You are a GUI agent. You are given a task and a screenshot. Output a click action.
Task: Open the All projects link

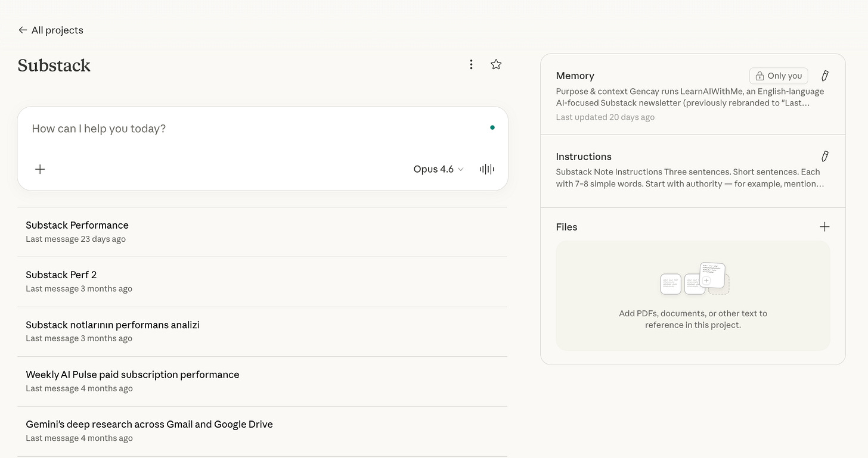[x=51, y=30]
